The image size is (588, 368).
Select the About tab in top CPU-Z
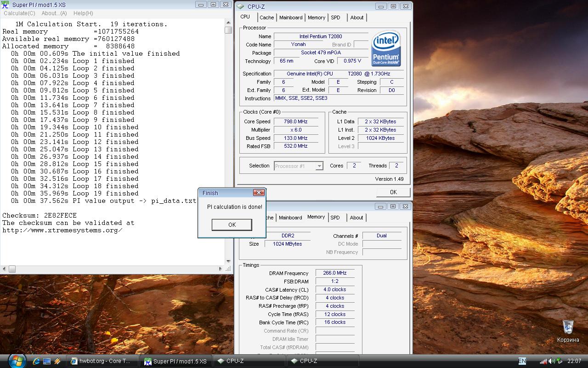click(x=357, y=17)
